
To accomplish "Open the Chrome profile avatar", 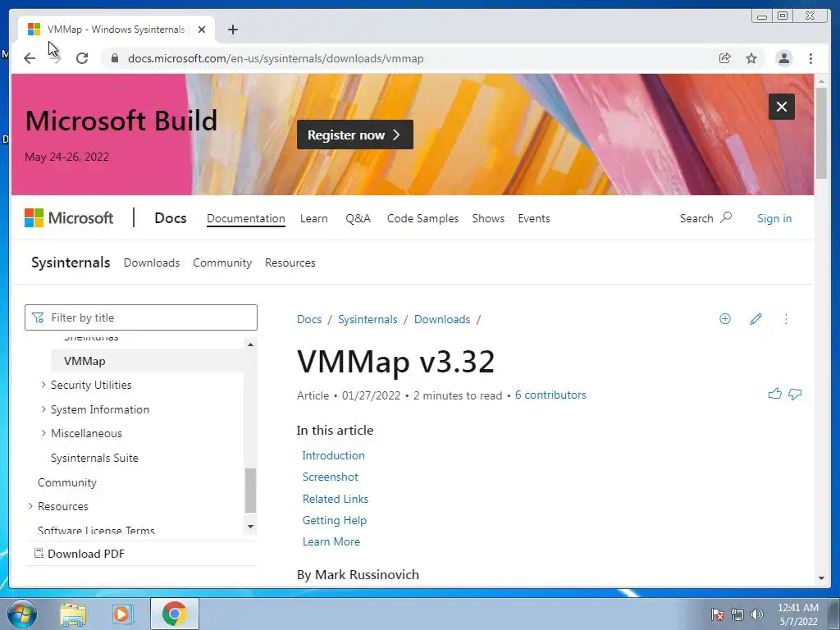I will click(x=783, y=58).
